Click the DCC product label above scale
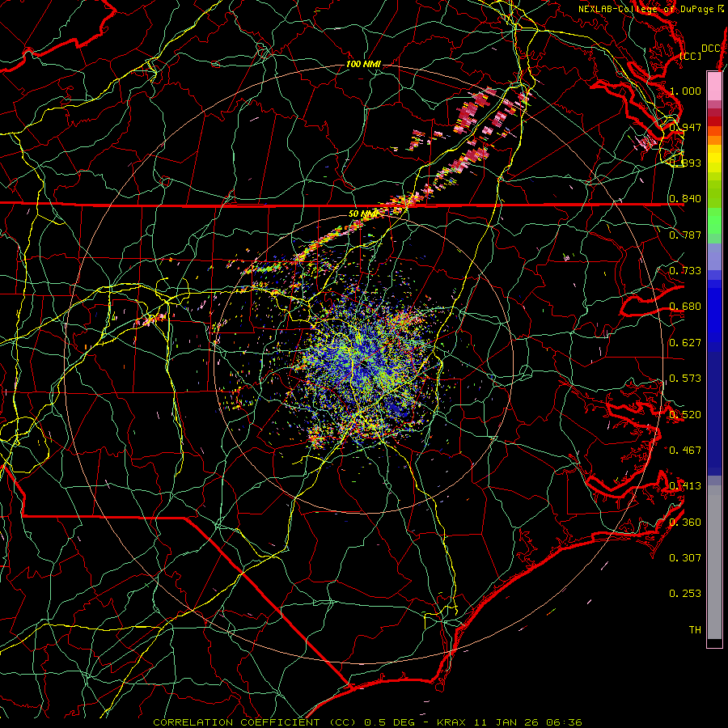This screenshot has width=728, height=728. 711,49
